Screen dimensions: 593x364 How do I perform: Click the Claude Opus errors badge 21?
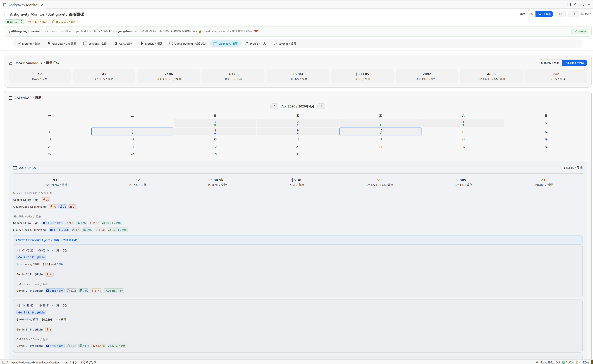(x=73, y=207)
